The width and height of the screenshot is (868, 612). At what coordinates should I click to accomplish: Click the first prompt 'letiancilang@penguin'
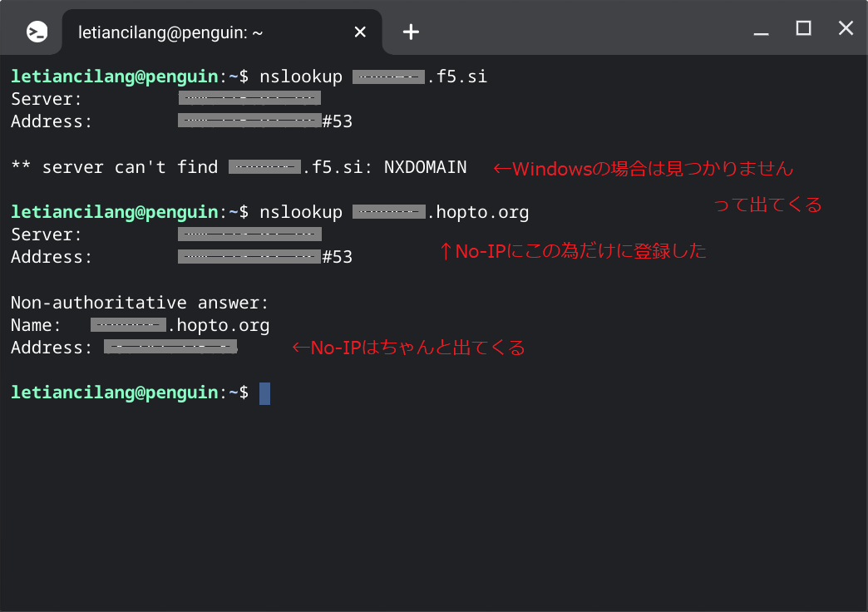coord(115,76)
